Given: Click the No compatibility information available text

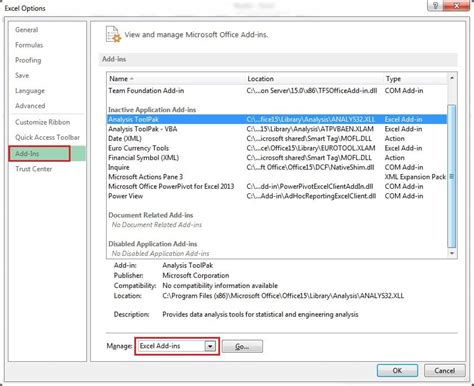Looking at the screenshot, I should pos(220,286).
